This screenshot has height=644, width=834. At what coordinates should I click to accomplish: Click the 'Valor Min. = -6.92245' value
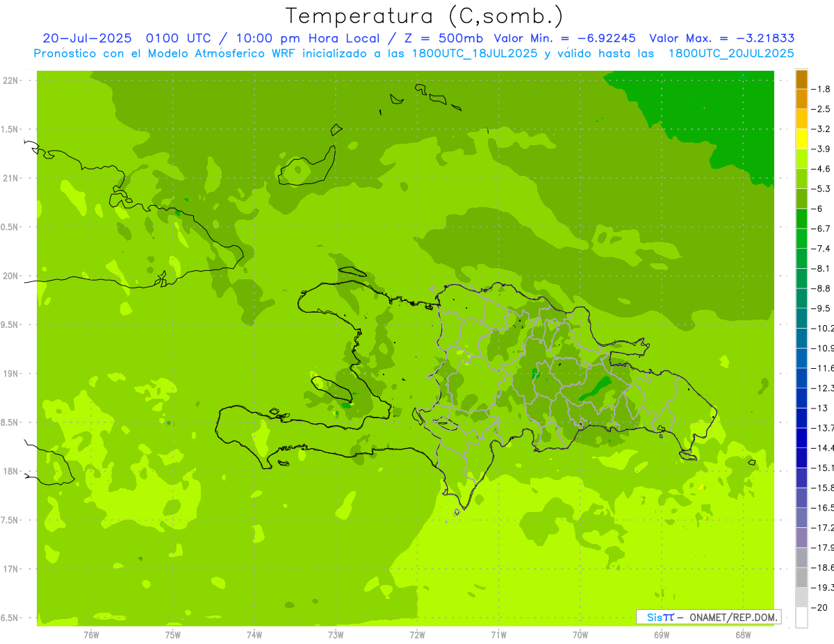tap(564, 38)
